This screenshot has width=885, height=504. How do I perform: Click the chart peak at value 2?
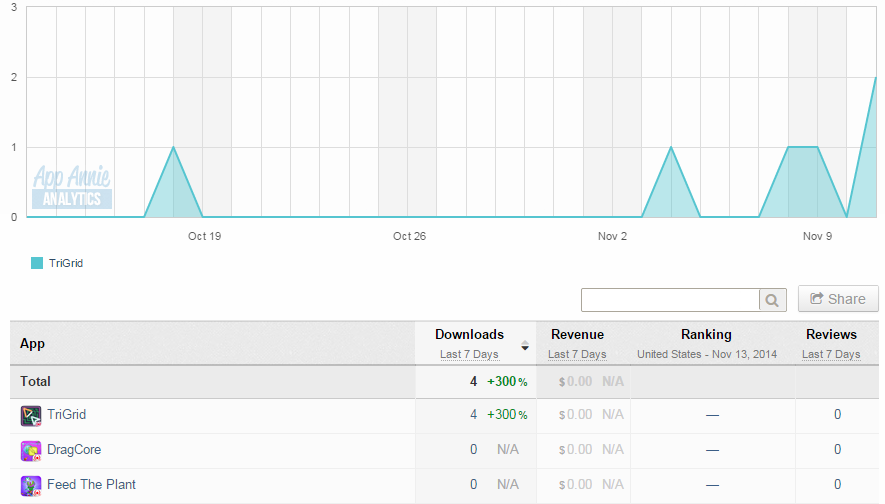875,78
